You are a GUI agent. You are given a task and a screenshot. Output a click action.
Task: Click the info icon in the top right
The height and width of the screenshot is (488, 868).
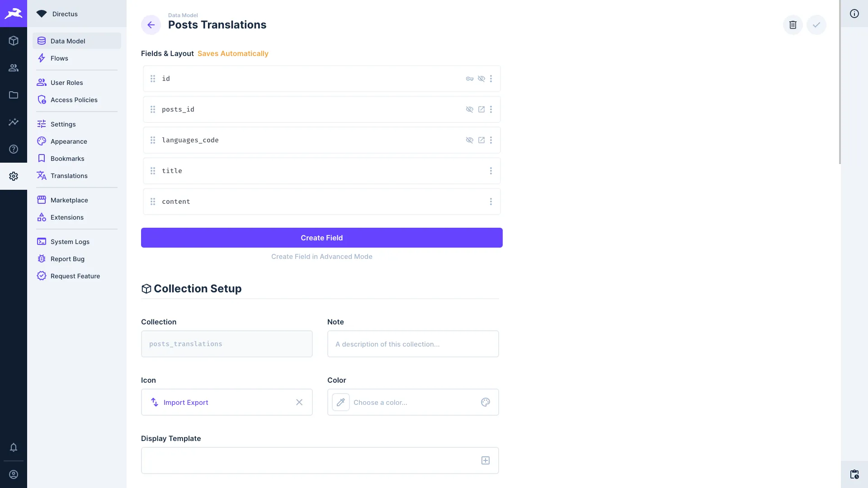pyautogui.click(x=855, y=14)
